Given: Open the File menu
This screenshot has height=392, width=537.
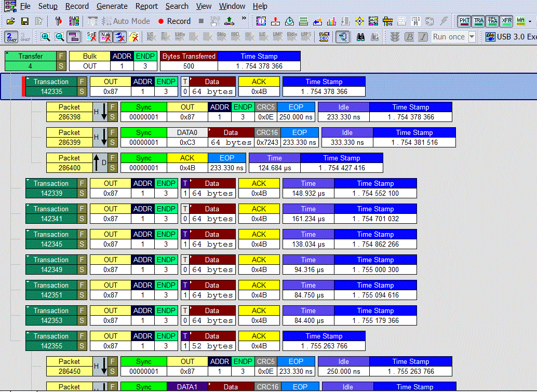Looking at the screenshot, I should 25,6.
